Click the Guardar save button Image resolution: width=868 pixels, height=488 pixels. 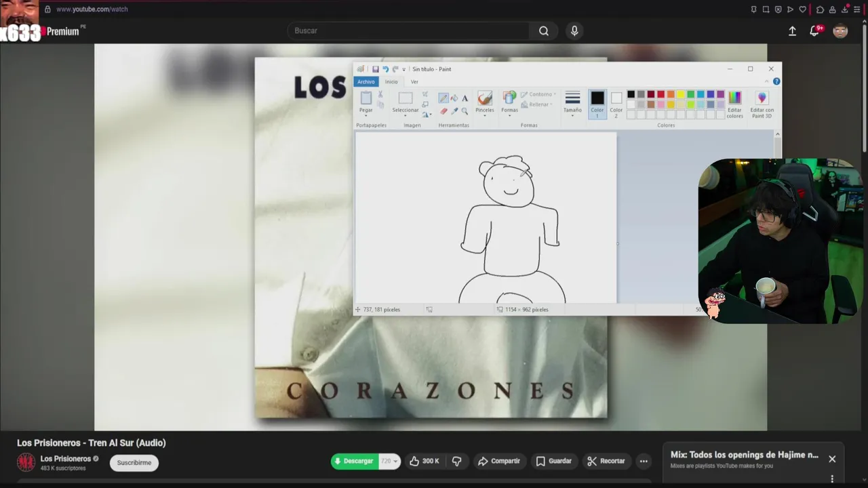(554, 461)
